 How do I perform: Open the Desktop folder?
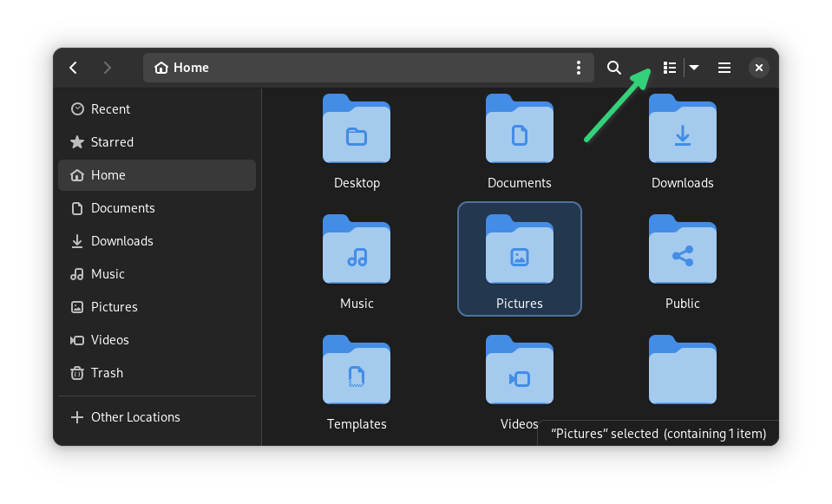click(x=357, y=129)
